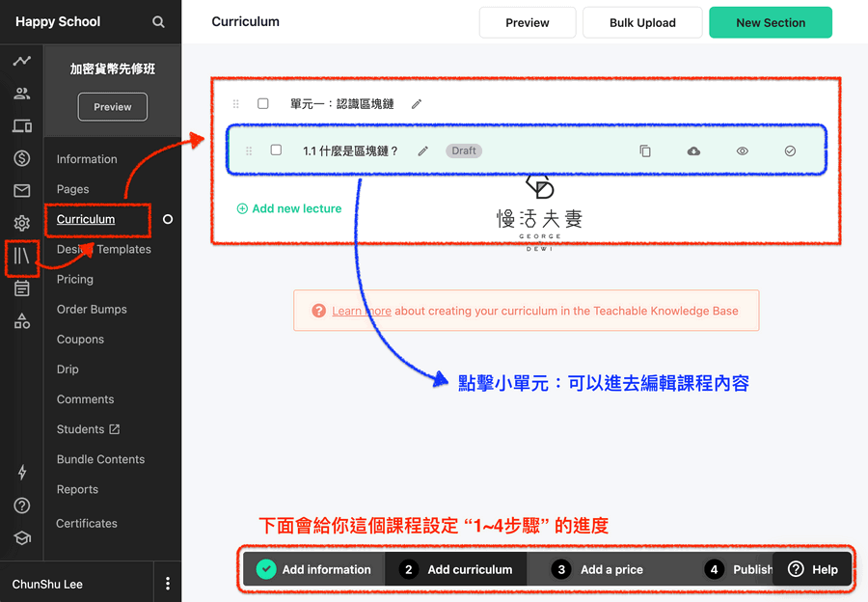This screenshot has width=868, height=602.
Task: Click Add new lecture link
Action: coord(289,208)
